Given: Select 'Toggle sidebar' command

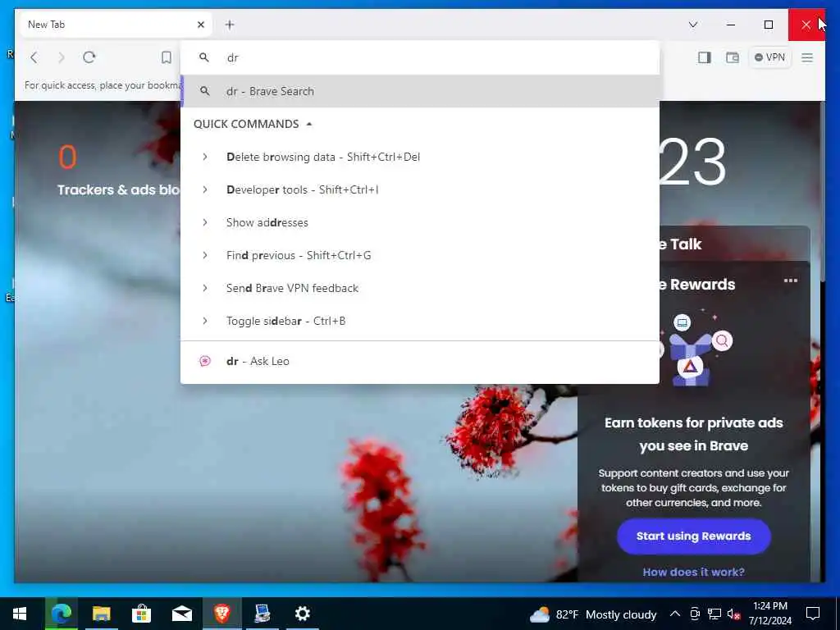Looking at the screenshot, I should point(420,321).
